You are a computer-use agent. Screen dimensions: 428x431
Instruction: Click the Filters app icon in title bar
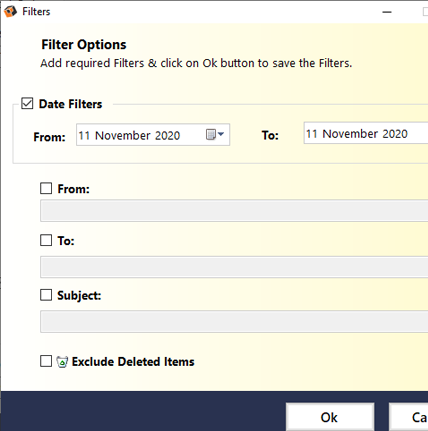pos(10,11)
